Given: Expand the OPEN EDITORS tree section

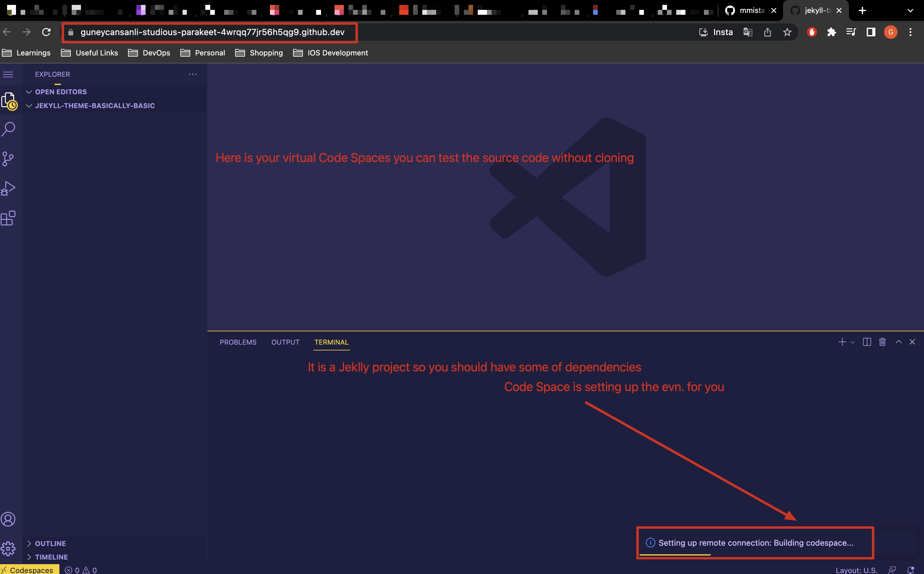Looking at the screenshot, I should point(61,91).
